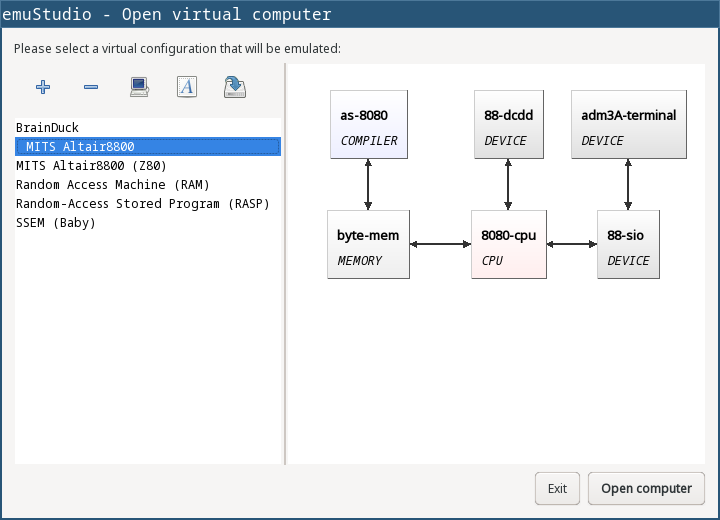The image size is (720, 520).
Task: Select MITS Altair8800 (Z80) configuration
Action: pyautogui.click(x=148, y=165)
